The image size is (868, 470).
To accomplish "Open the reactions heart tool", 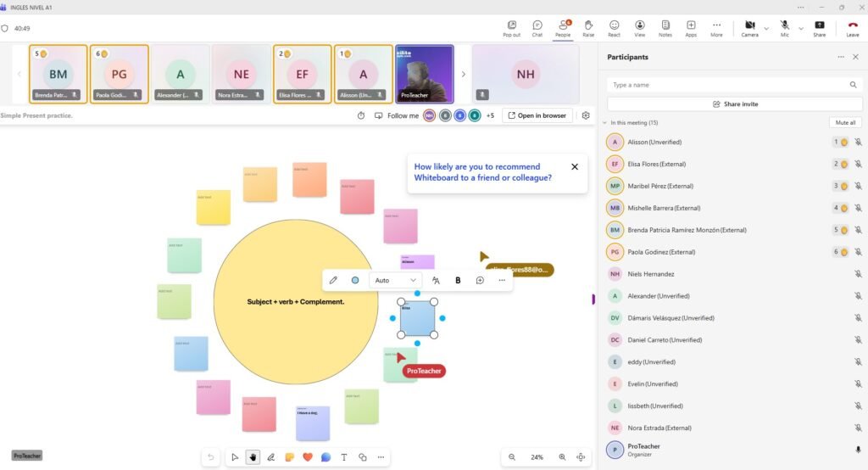I will click(307, 457).
